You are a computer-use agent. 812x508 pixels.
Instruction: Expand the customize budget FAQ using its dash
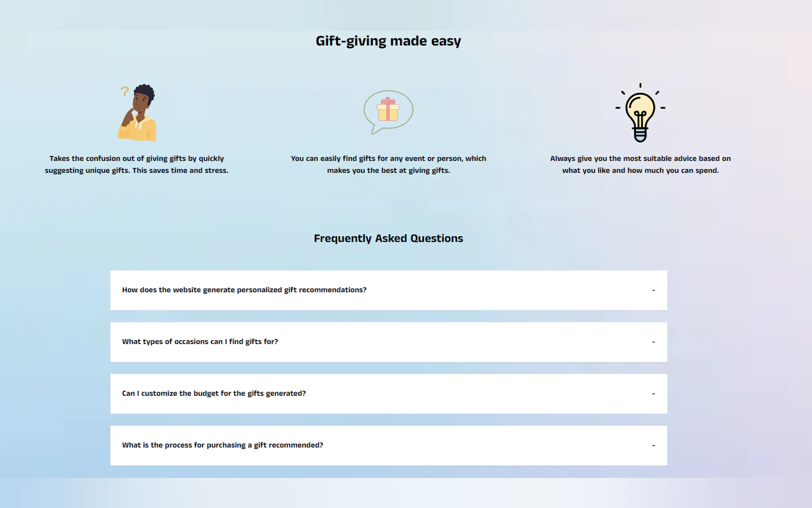click(653, 394)
